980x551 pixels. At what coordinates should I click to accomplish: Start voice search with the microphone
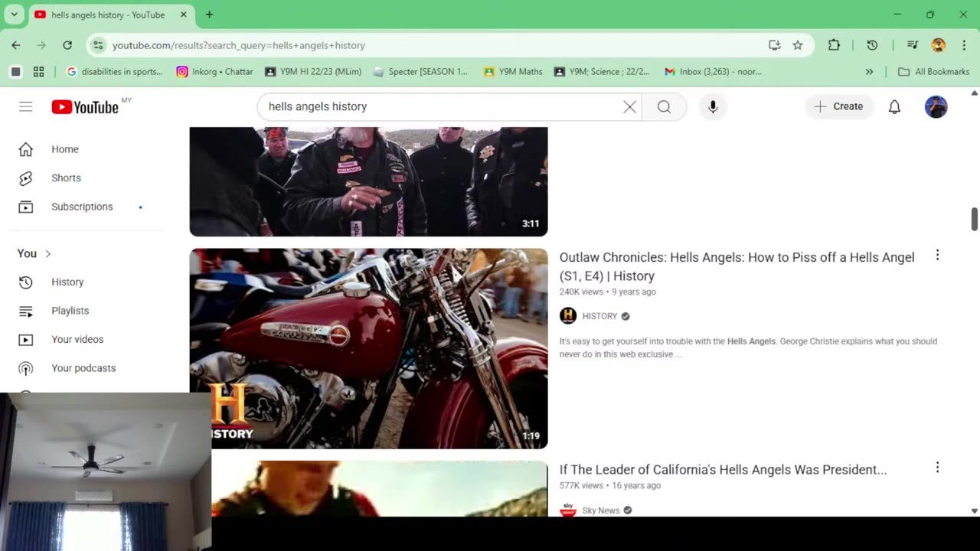pos(713,106)
